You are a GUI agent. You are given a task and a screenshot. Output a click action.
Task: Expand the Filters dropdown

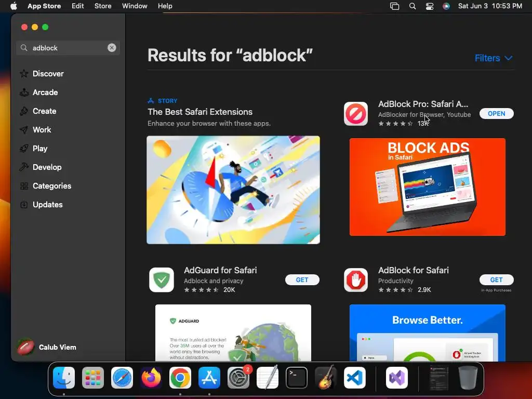(494, 58)
